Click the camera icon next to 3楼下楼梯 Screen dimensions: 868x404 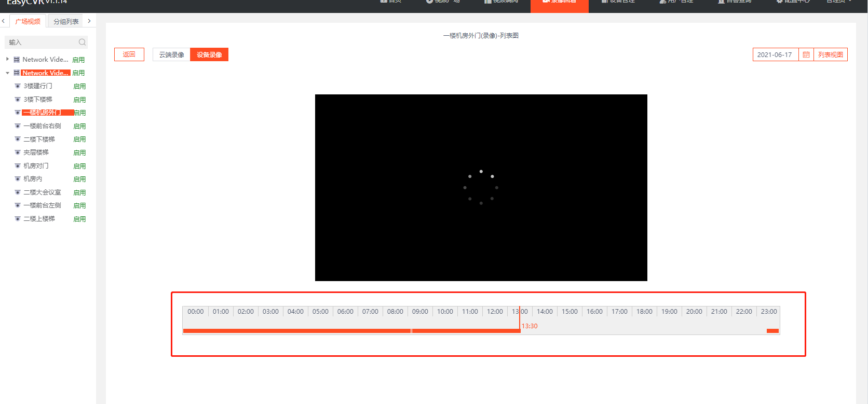18,100
